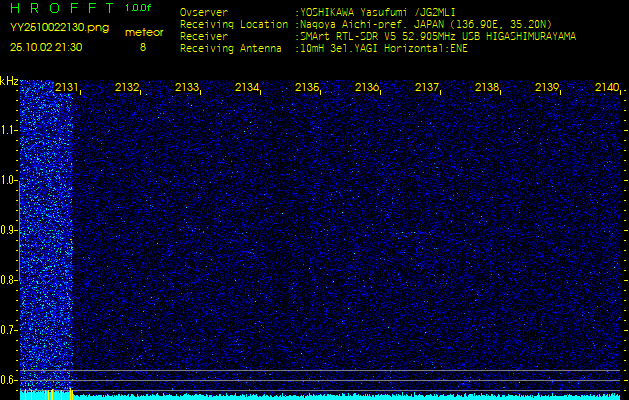Click the 25.10.02 21:30 timestamp
Viewport: 629px width, 400px height.
point(46,47)
